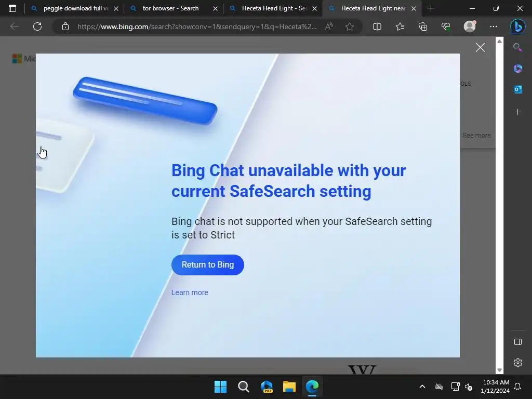Select the Heceta Head Light near tab
532x399 pixels.
(372, 8)
